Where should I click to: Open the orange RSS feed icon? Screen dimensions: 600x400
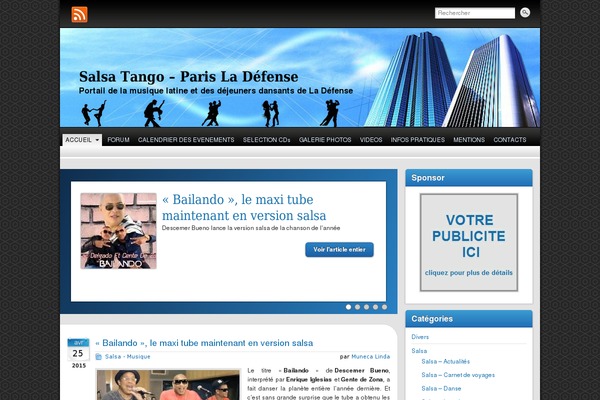[79, 15]
